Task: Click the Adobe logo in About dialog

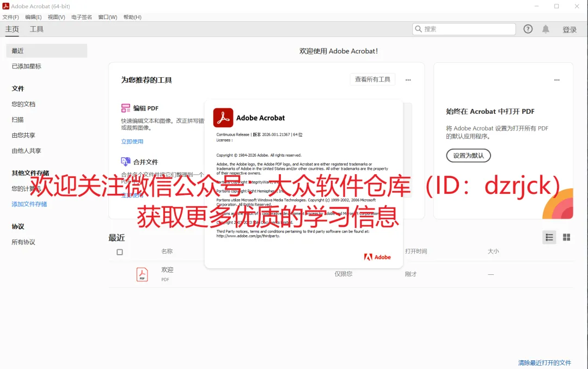Action: [x=377, y=257]
